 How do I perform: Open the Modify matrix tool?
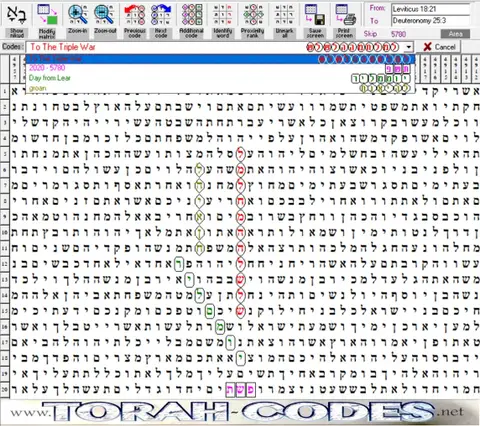click(x=47, y=14)
